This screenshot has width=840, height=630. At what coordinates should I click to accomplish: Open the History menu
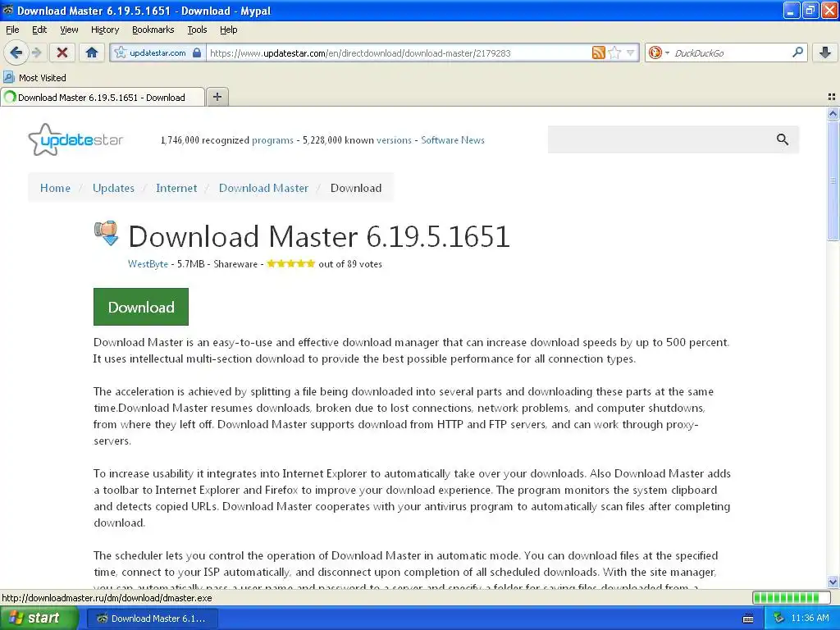pos(104,30)
